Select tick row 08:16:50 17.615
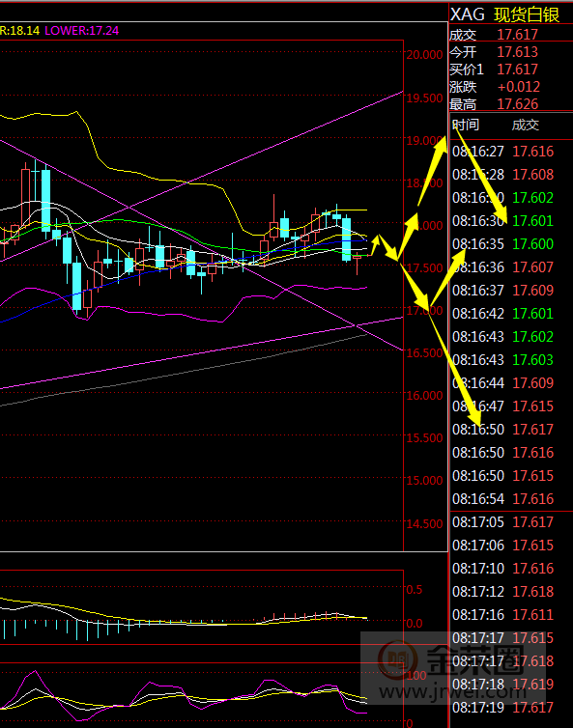Image resolution: width=573 pixels, height=728 pixels. click(511, 476)
